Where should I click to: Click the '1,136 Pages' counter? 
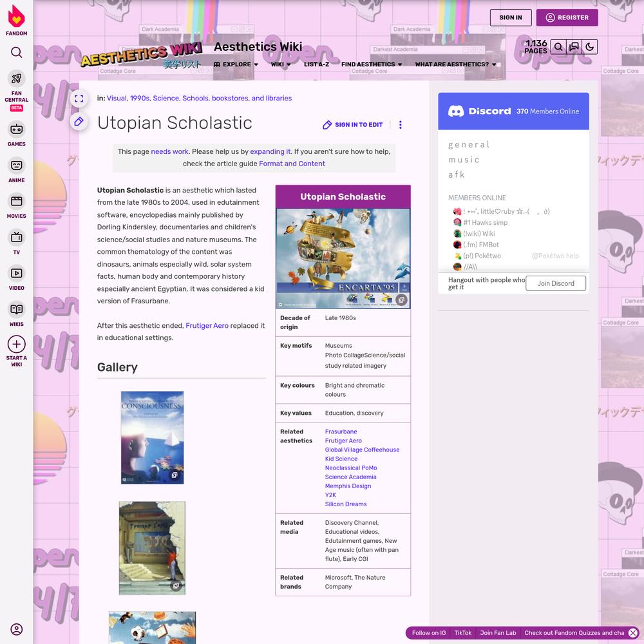(536, 47)
